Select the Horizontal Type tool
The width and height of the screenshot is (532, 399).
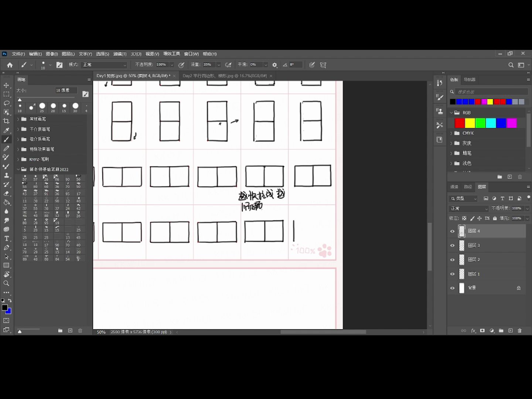[6, 239]
